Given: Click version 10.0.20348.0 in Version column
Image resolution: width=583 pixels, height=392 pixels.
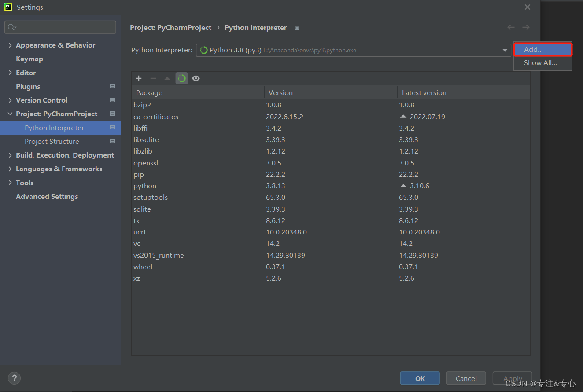Looking at the screenshot, I should (x=286, y=232).
